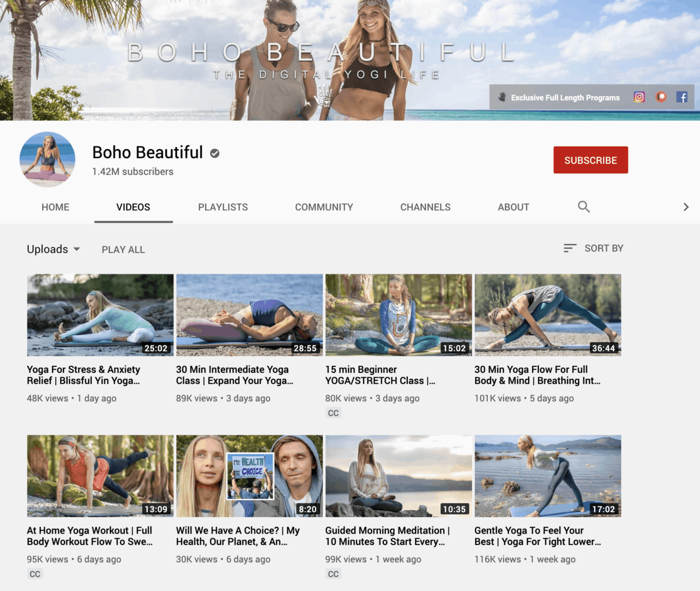
Task: Click the 1.42M subscribers count
Action: 133,172
